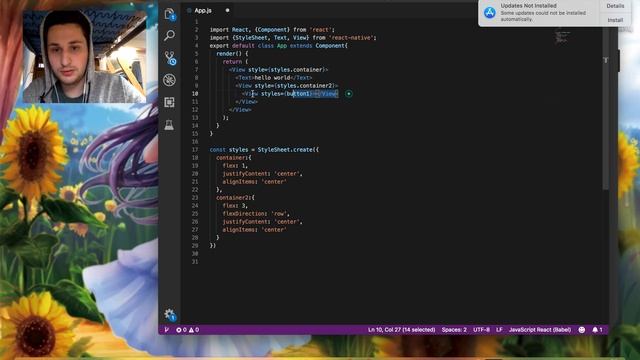Screen dimensions: 640x360
Task: Open notifications bell in status bar
Action: [x=597, y=329]
